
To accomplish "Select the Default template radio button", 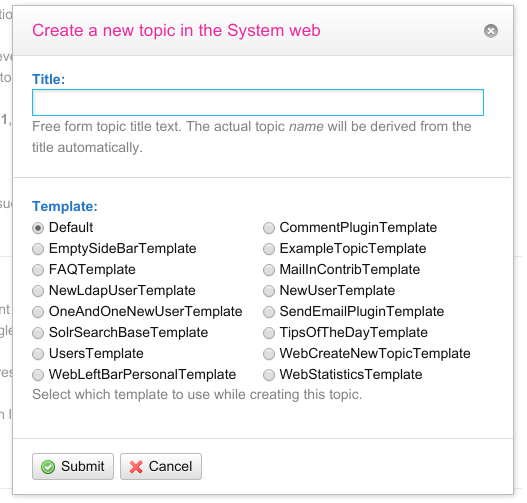I will pyautogui.click(x=38, y=228).
